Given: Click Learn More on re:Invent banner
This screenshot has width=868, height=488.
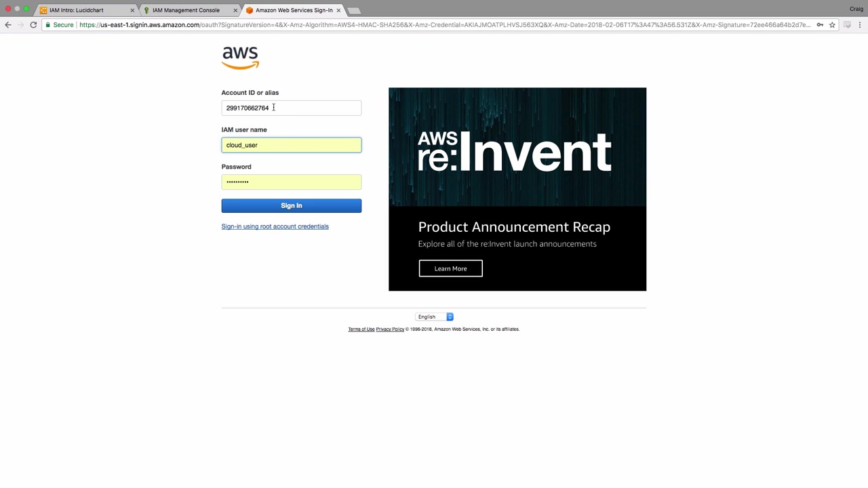Looking at the screenshot, I should (x=450, y=268).
